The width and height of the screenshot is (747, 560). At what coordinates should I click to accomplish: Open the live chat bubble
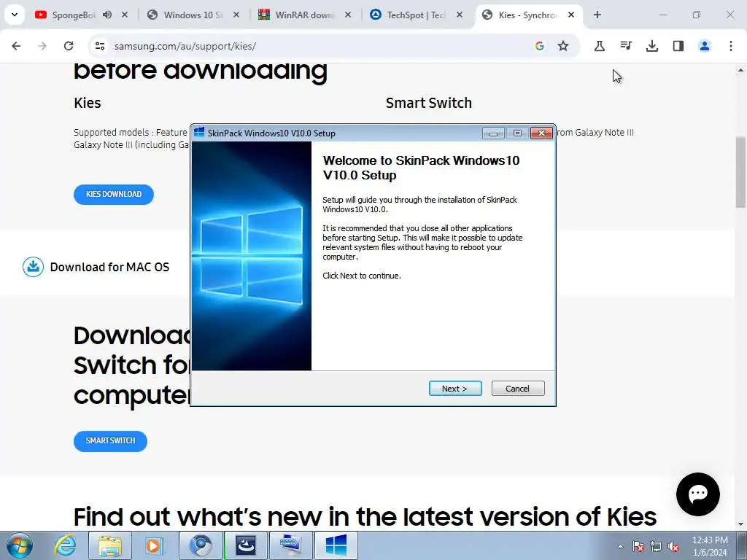coord(698,494)
